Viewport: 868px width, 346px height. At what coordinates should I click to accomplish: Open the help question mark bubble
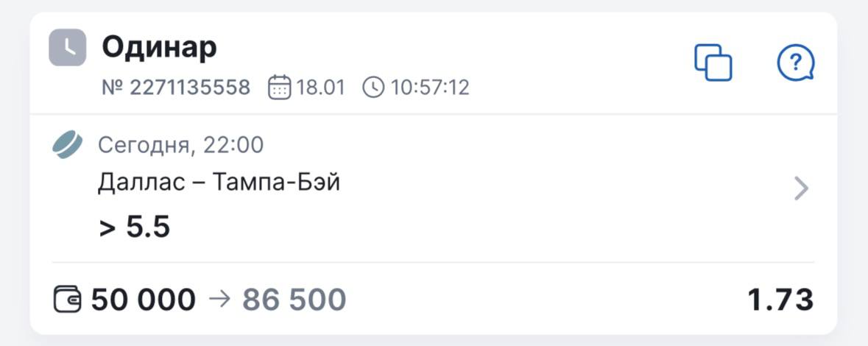pyautogui.click(x=796, y=63)
